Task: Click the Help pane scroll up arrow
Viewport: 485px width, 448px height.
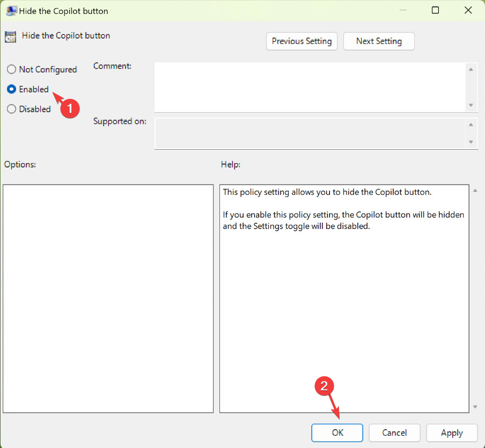Action: (475, 191)
